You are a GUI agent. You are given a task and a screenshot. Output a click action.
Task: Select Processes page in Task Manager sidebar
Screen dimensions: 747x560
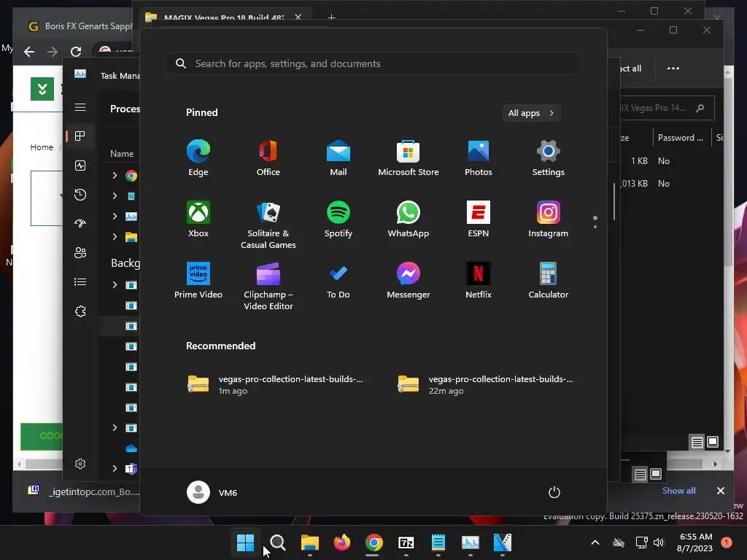(80, 136)
